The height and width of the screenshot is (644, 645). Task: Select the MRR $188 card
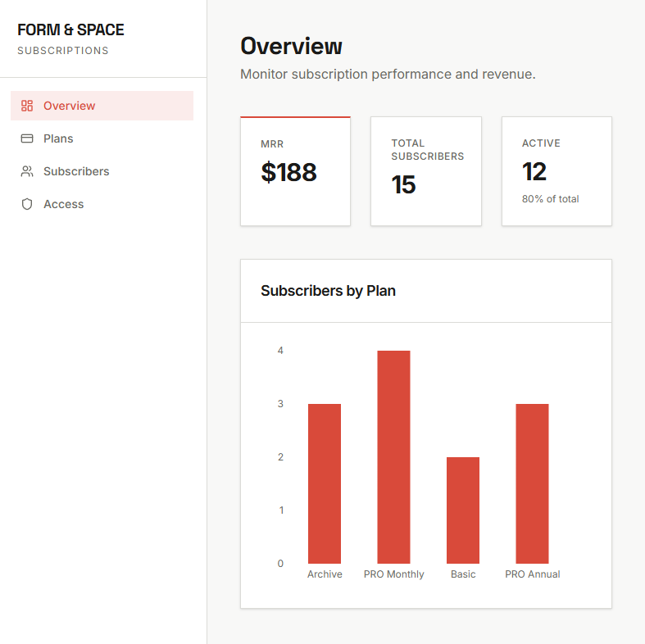pyautogui.click(x=295, y=171)
